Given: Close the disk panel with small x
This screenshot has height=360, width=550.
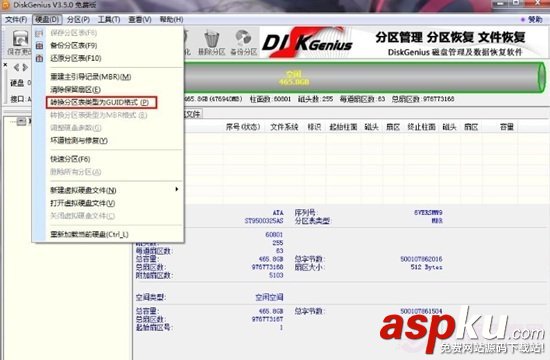Looking at the screenshot, I should tap(5, 65).
